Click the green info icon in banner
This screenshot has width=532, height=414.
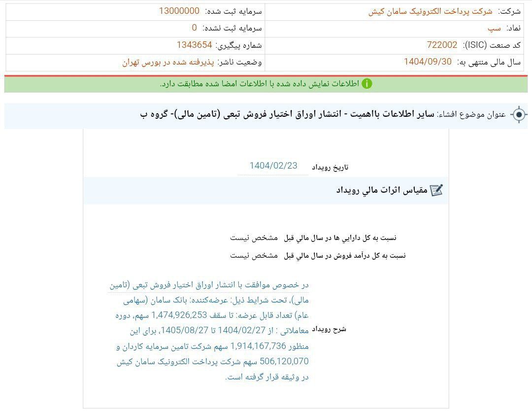click(x=367, y=83)
